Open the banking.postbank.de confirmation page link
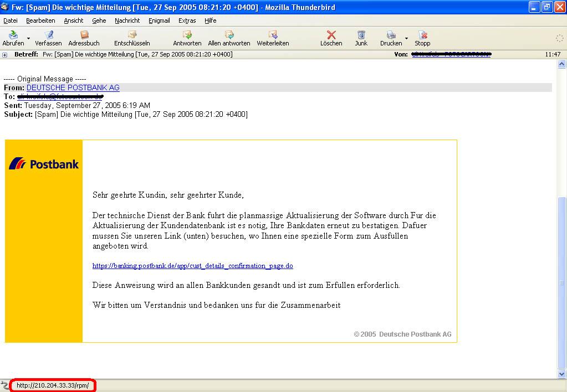567x392 pixels. click(x=193, y=266)
